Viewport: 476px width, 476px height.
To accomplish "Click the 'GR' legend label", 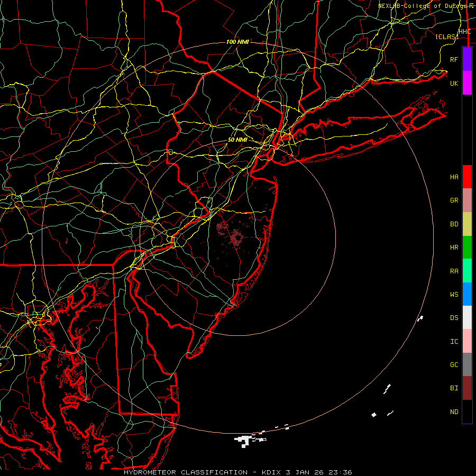I will 454,200.
